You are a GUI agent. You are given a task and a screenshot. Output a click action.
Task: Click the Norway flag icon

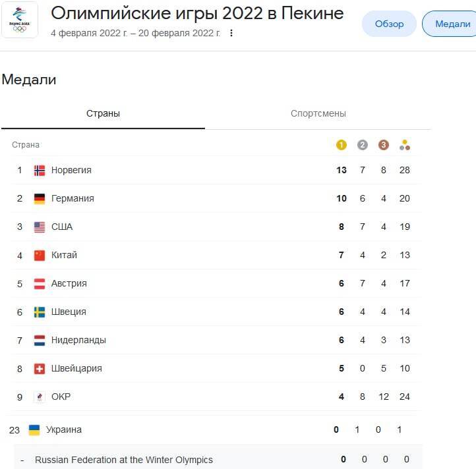click(40, 170)
